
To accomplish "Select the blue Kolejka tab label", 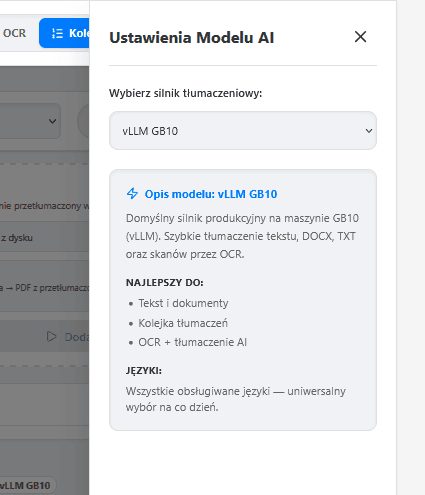I will click(x=79, y=33).
